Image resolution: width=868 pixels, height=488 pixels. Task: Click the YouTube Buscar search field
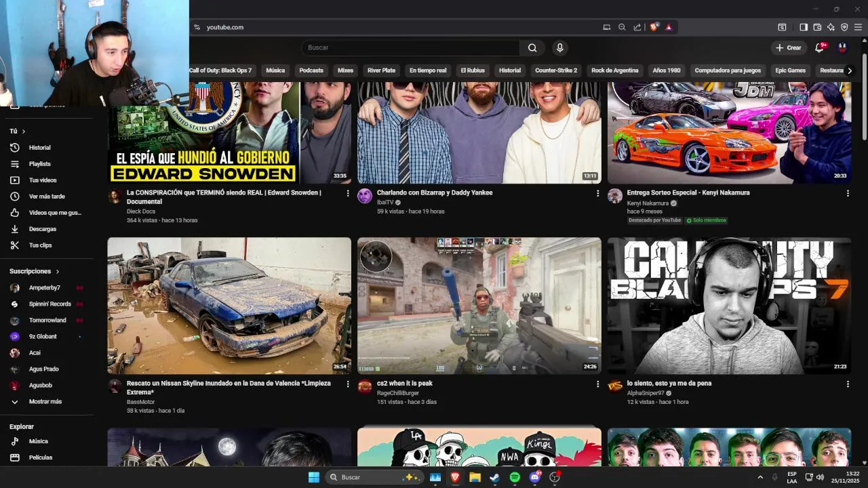[410, 47]
